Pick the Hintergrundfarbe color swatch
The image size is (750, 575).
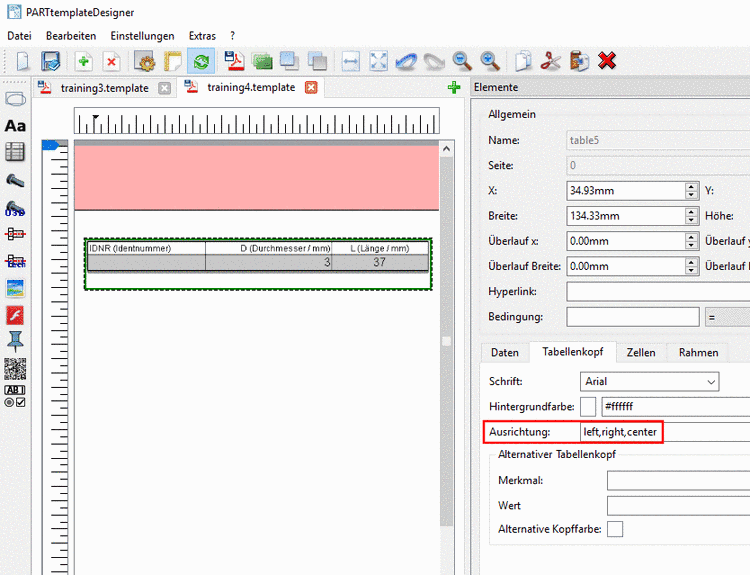click(x=588, y=407)
